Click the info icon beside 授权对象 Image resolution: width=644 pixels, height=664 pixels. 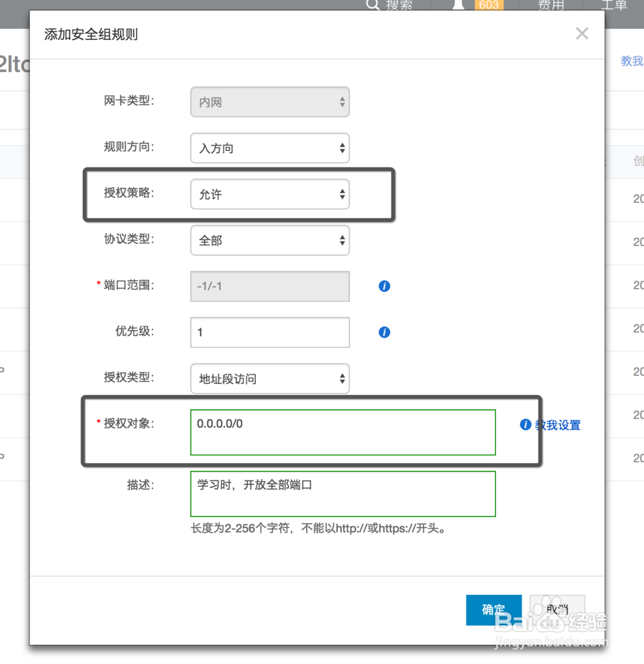pos(526,425)
